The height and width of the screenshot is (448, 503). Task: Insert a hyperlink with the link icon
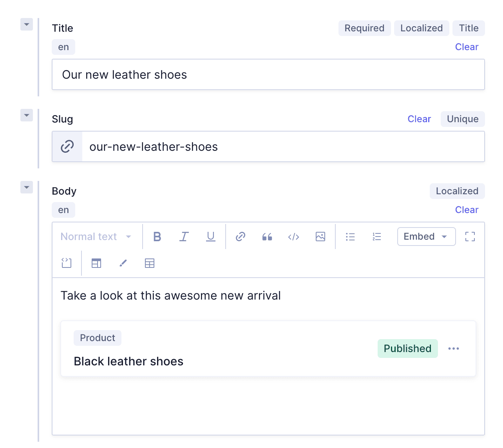[x=241, y=237]
